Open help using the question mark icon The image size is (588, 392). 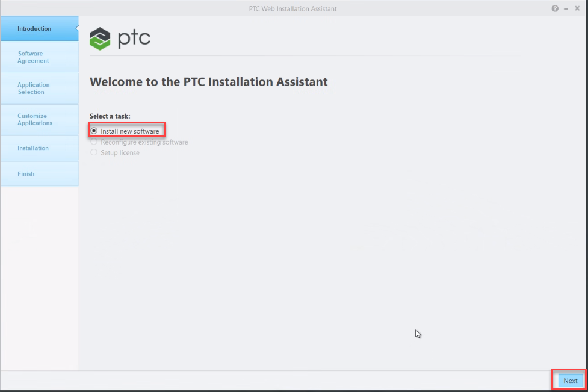tap(554, 8)
